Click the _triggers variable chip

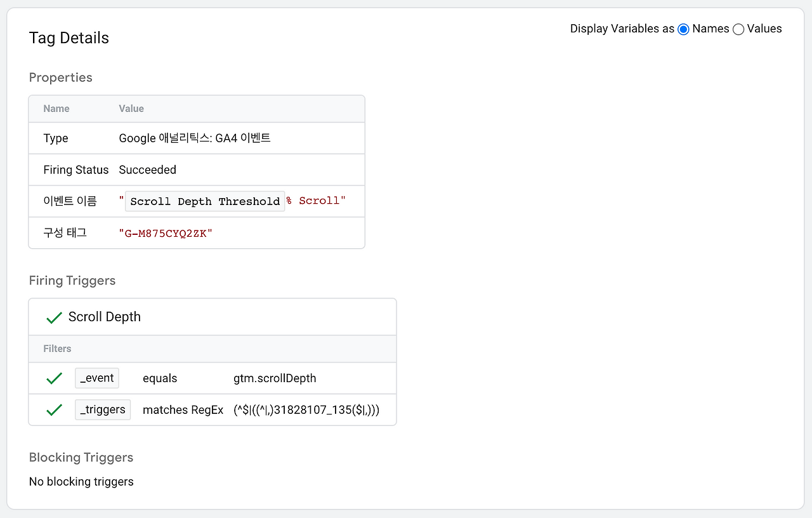coord(103,410)
